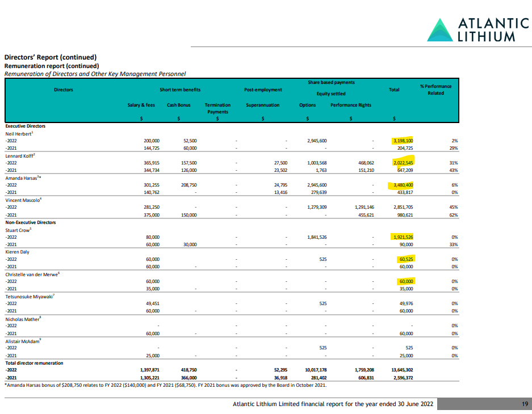Select the name Alistair McAdam
Image resolution: width=532 pixels, height=414 pixels.
coord(22,341)
